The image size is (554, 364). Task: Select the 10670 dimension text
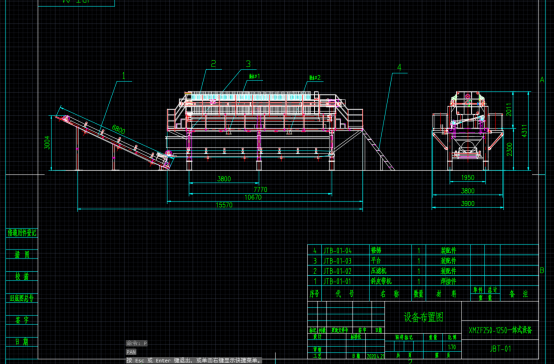[253, 198]
